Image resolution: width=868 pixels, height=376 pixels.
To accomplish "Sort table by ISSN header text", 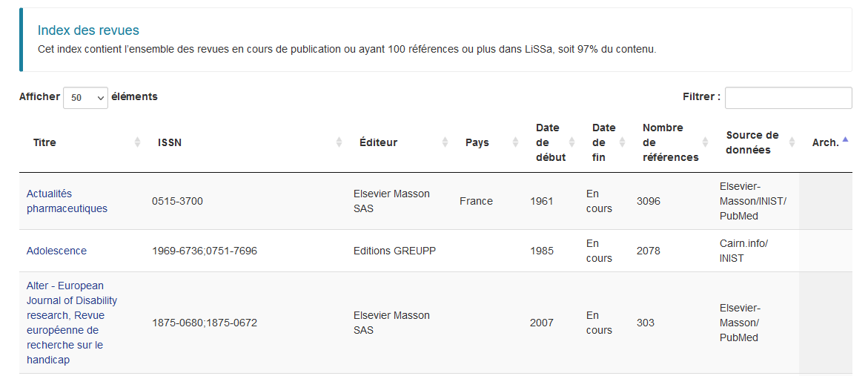I will (170, 142).
